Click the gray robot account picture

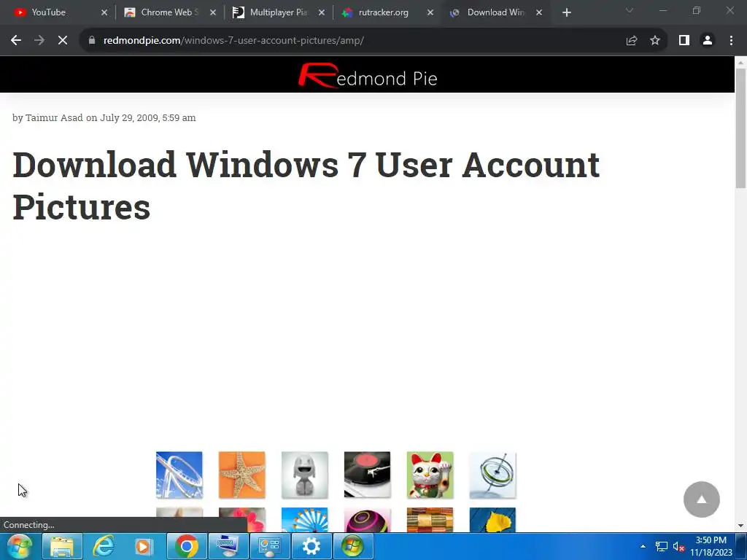pos(305,475)
